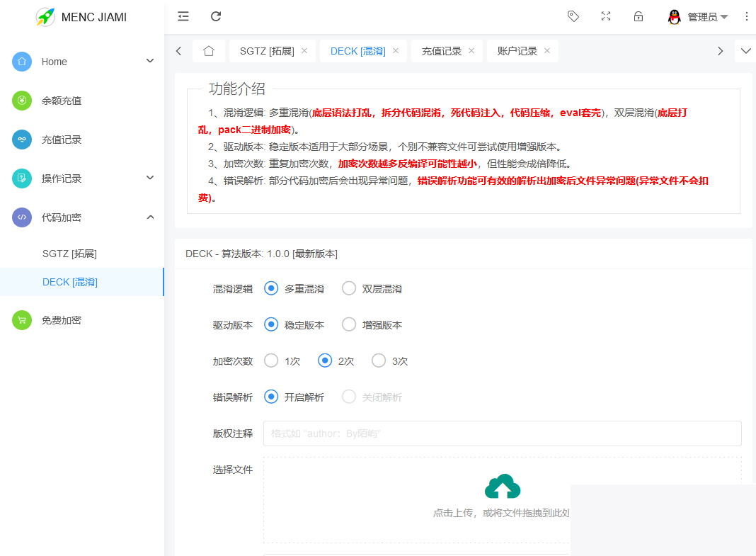Choose 增强版本 driver version
The height and width of the screenshot is (556, 756).
(348, 324)
